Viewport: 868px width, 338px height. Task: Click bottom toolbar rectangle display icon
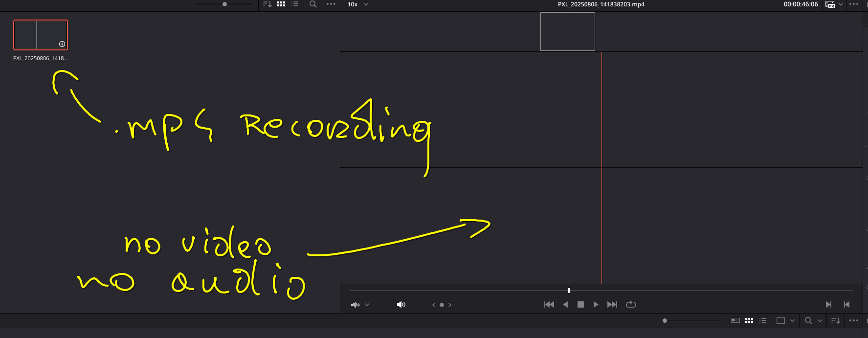coord(780,321)
